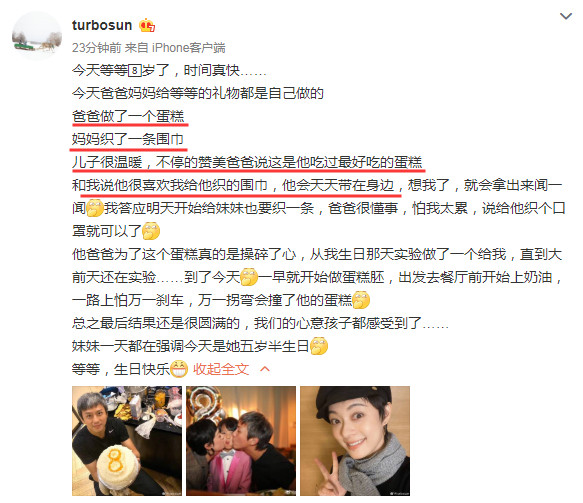Click the emoji after 撞了他的蛋糕
Image resolution: width=583 pixels, height=503 pixels.
pyautogui.click(x=361, y=300)
